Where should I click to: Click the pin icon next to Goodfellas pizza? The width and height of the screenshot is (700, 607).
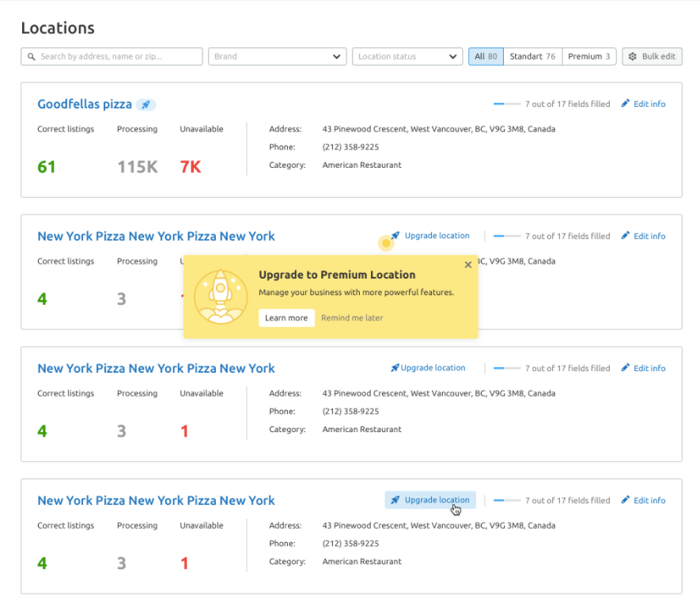click(146, 104)
